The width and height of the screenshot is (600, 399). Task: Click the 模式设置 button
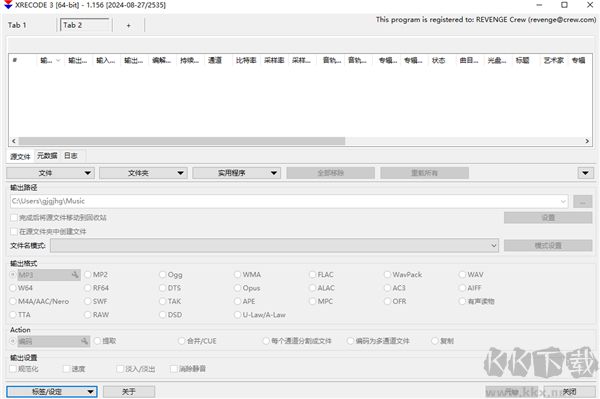548,246
